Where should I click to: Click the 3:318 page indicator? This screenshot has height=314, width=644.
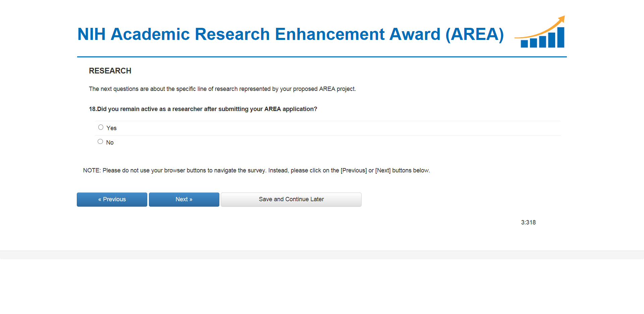coord(528,222)
